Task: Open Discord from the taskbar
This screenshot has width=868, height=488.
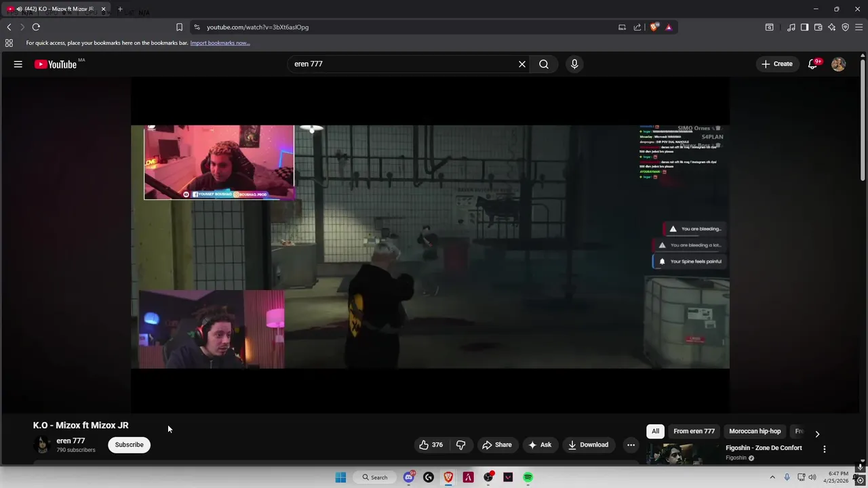Action: (x=409, y=477)
